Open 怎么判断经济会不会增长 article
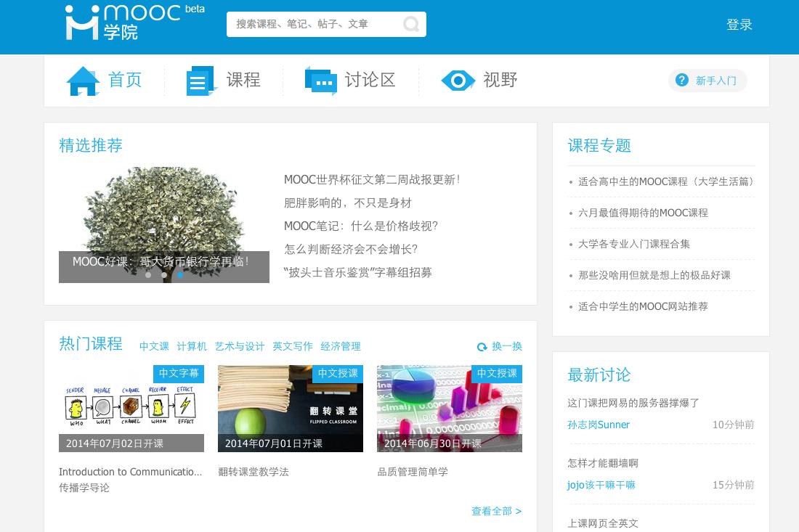This screenshot has height=532, width=799. 351,249
